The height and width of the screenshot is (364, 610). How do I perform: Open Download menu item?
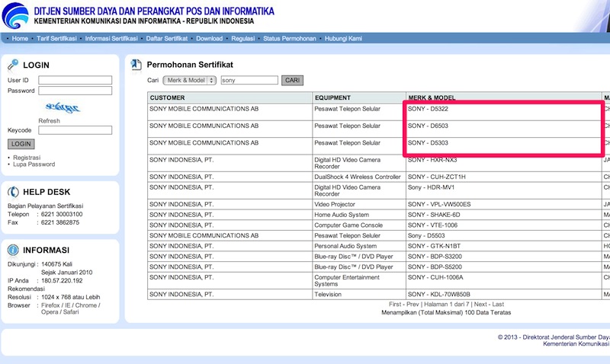[209, 39]
